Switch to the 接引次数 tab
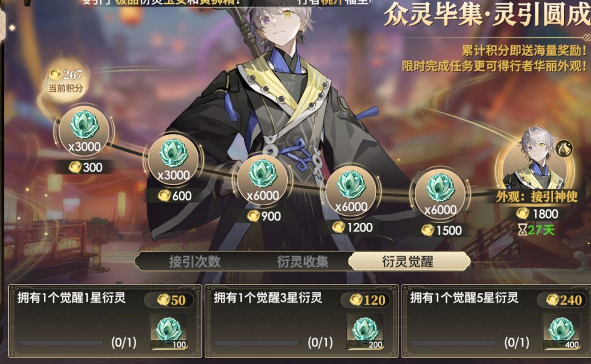591x364 pixels. (194, 262)
